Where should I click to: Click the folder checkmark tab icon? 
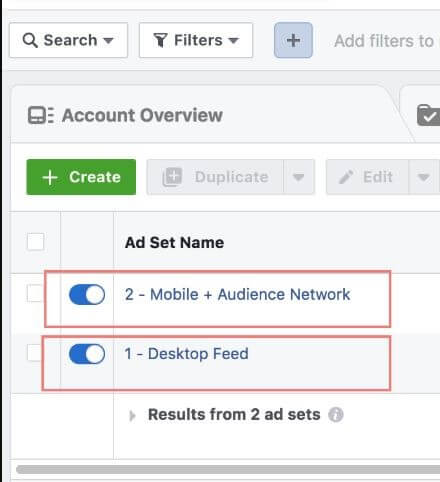tap(429, 115)
